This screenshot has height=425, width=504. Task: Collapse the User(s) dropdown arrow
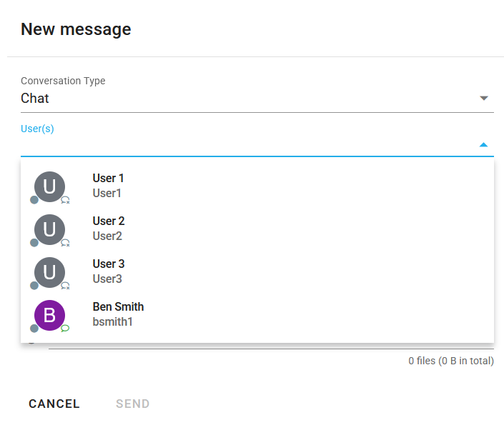point(483,145)
